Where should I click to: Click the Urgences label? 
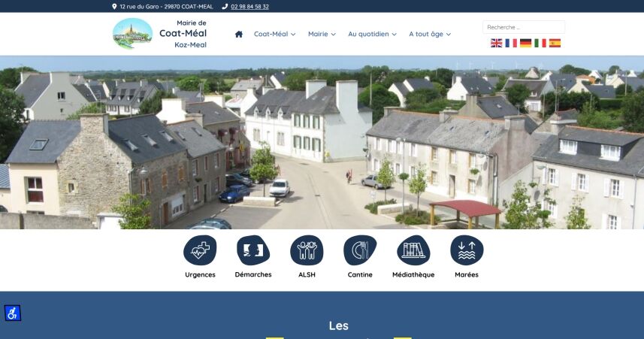pyautogui.click(x=200, y=274)
